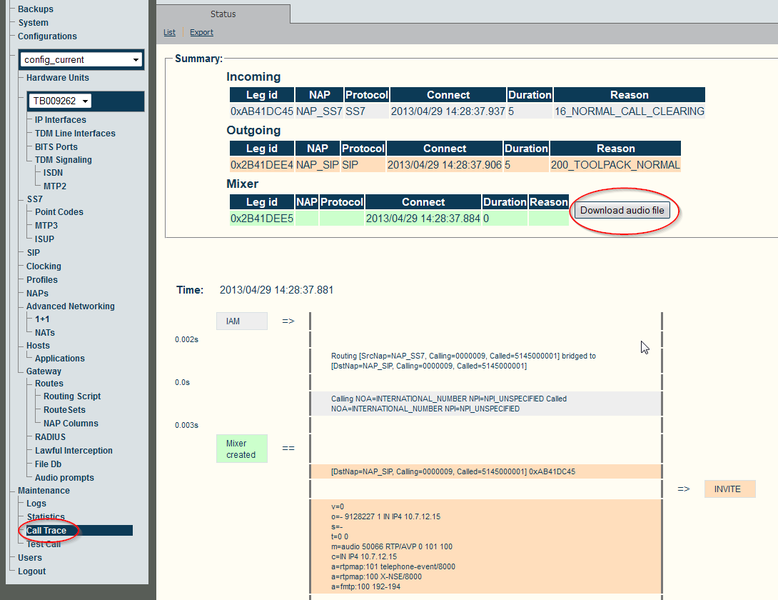
Task: Select the ISUP item under SS7
Action: coord(46,239)
